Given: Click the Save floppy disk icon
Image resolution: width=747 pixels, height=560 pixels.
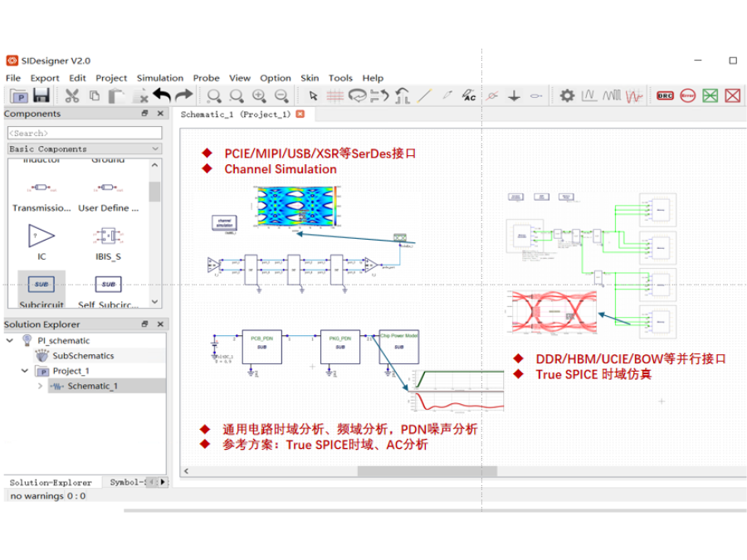Looking at the screenshot, I should point(41,95).
